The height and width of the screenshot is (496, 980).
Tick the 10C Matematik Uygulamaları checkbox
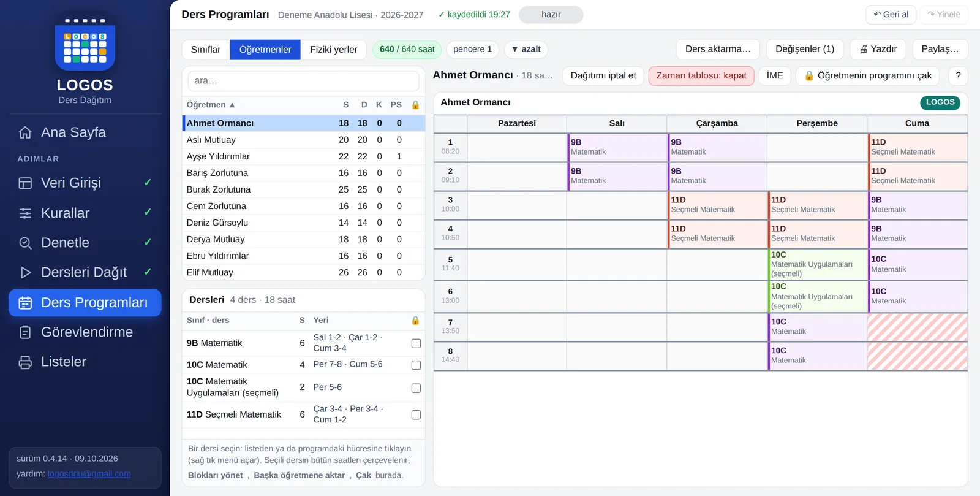(x=416, y=388)
